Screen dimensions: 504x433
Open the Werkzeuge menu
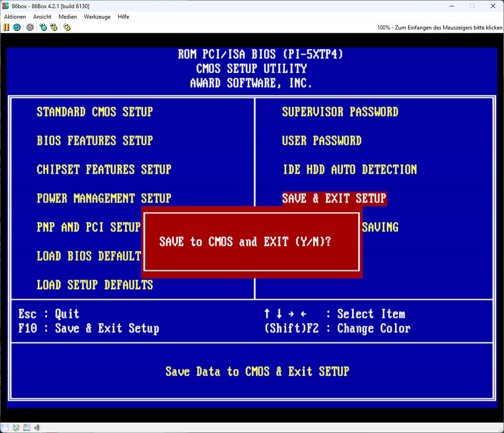(97, 17)
